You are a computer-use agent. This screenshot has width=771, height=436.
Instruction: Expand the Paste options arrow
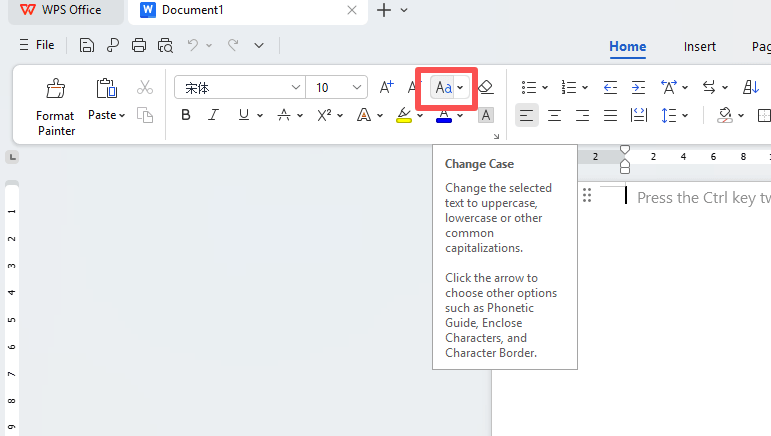click(x=122, y=115)
